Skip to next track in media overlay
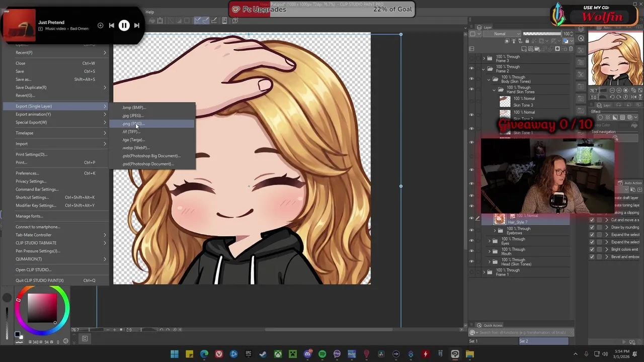This screenshot has height=362, width=644. [136, 26]
